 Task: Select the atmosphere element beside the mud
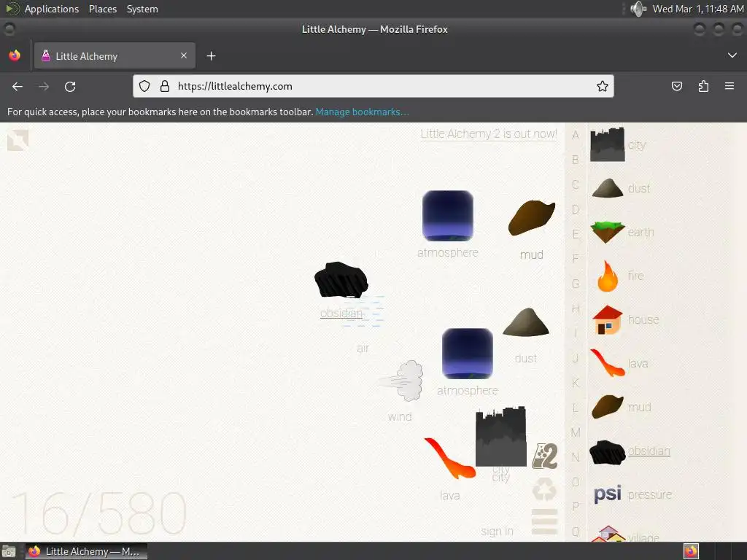point(448,216)
